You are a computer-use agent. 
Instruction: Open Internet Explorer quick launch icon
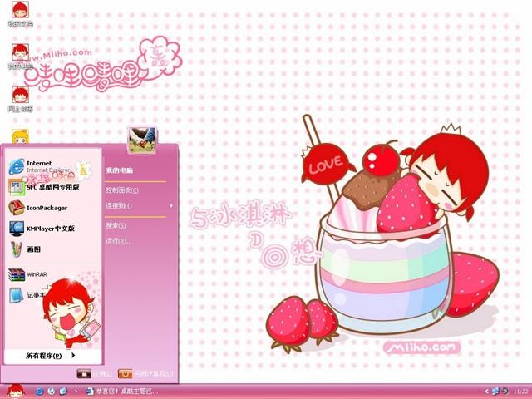click(39, 392)
